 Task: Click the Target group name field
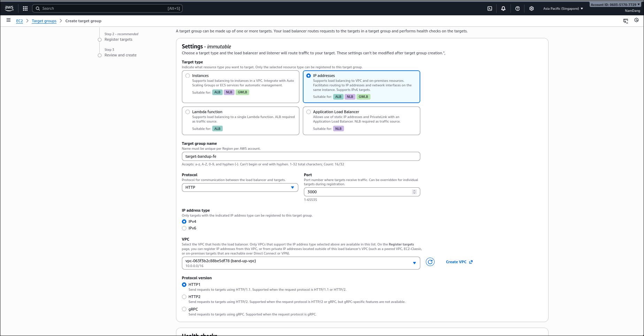pyautogui.click(x=300, y=156)
